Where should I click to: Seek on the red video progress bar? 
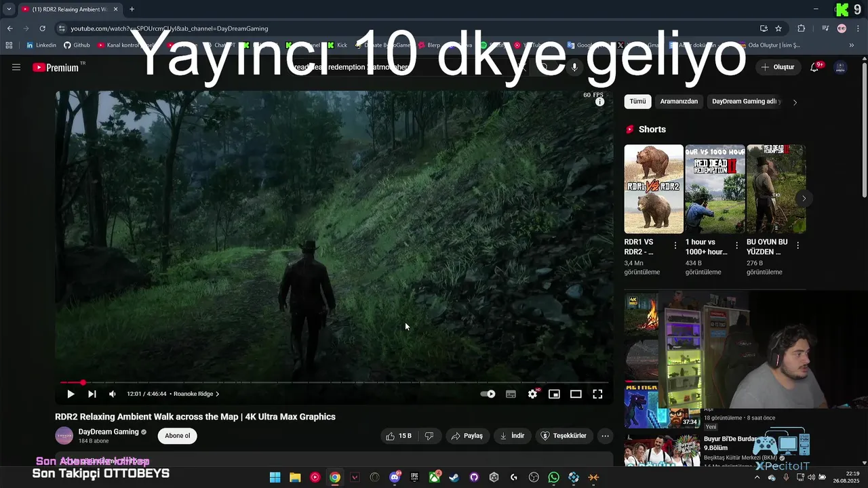click(x=336, y=383)
